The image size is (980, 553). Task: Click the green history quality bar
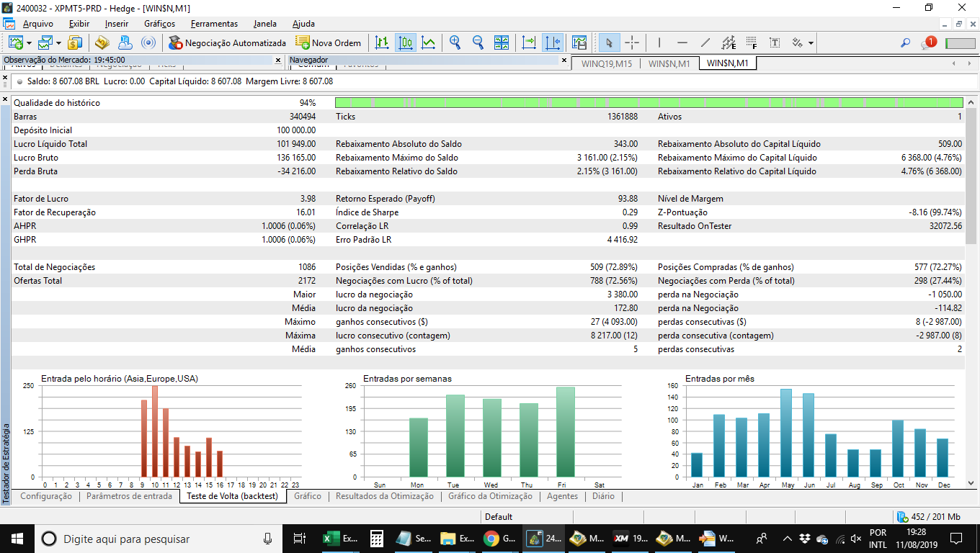click(649, 103)
